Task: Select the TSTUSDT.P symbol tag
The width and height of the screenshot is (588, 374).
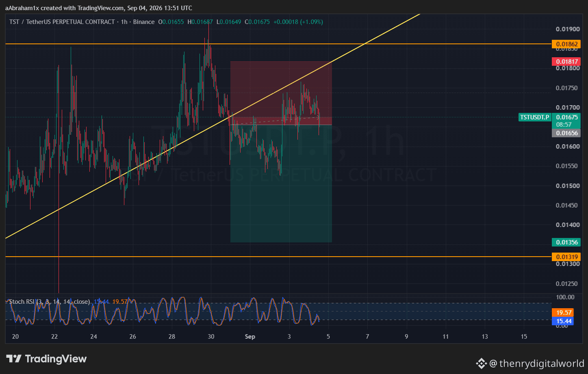Action: point(535,117)
